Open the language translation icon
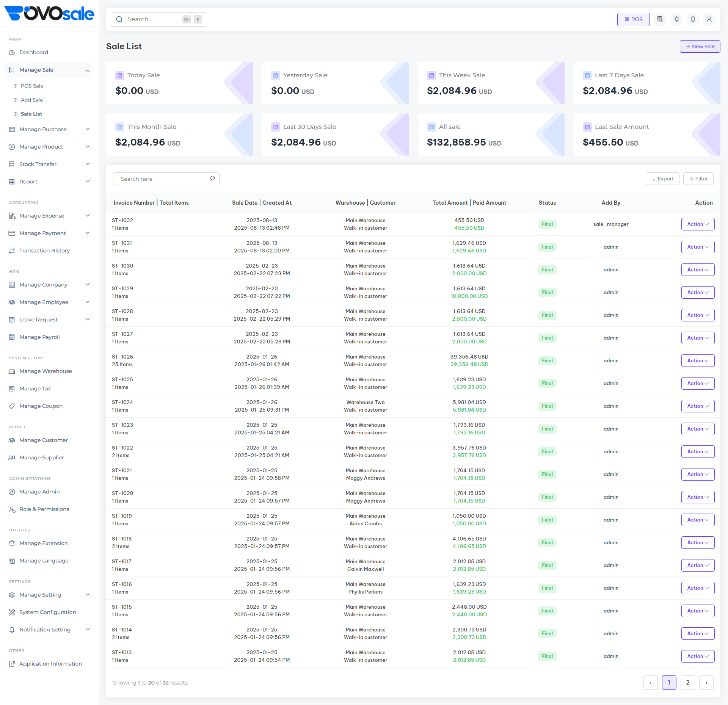728x705 pixels. [660, 19]
